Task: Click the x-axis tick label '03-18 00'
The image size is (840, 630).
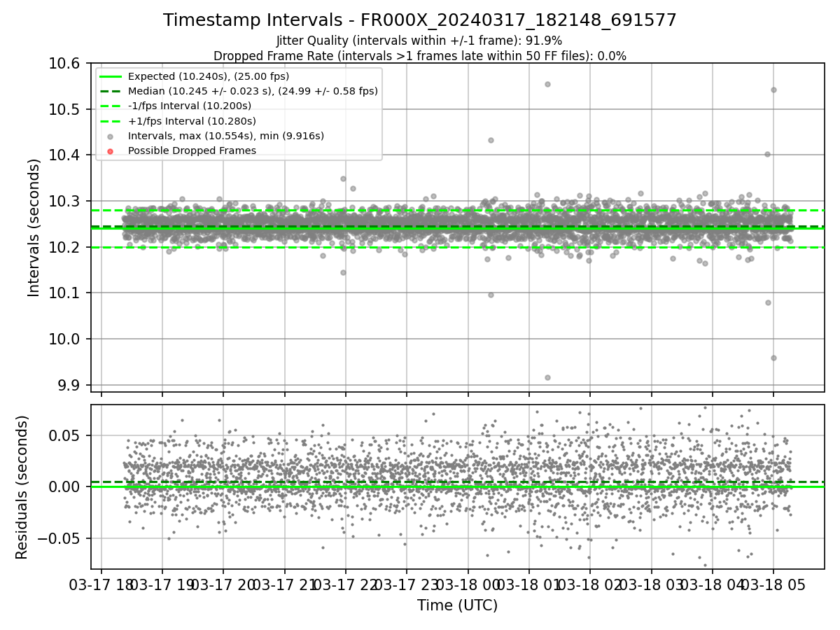Action: (468, 584)
